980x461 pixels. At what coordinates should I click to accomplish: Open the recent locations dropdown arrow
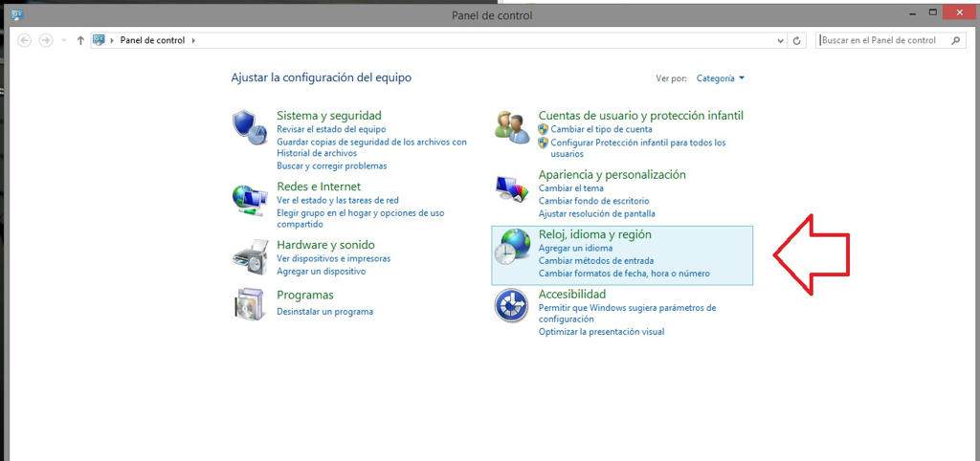[64, 40]
